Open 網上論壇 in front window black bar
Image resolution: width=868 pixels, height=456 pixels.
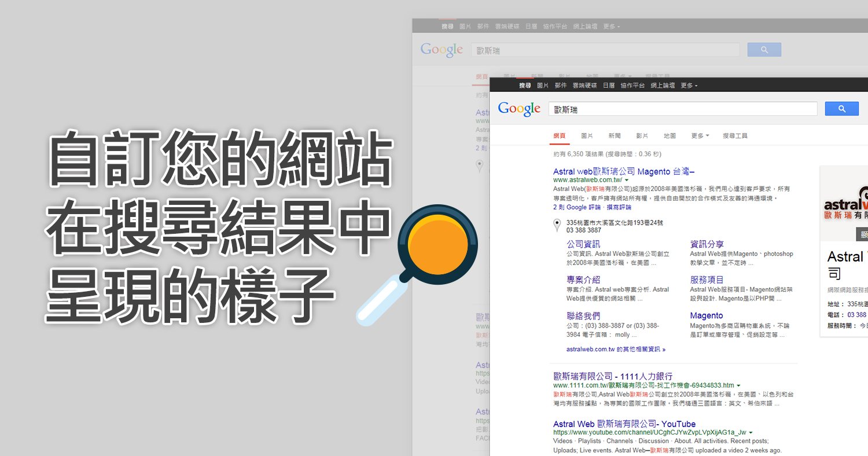coord(663,86)
